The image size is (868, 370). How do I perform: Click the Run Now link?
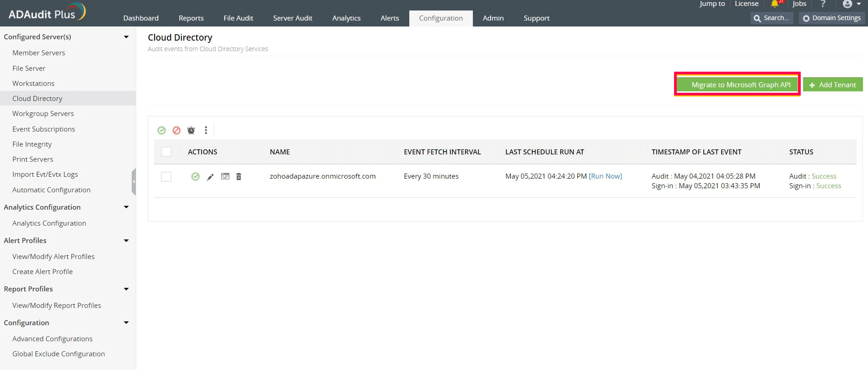pyautogui.click(x=605, y=176)
